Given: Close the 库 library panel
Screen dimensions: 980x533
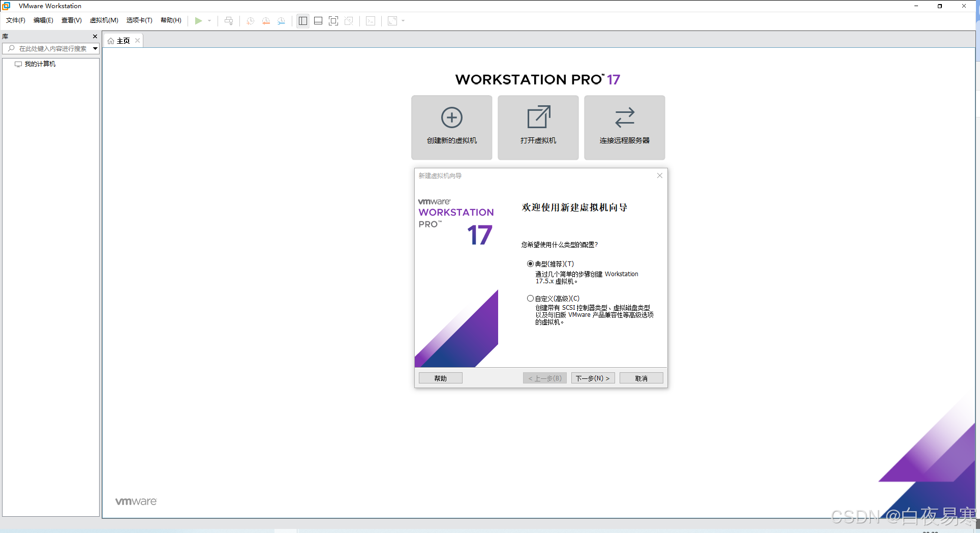Looking at the screenshot, I should pyautogui.click(x=95, y=37).
